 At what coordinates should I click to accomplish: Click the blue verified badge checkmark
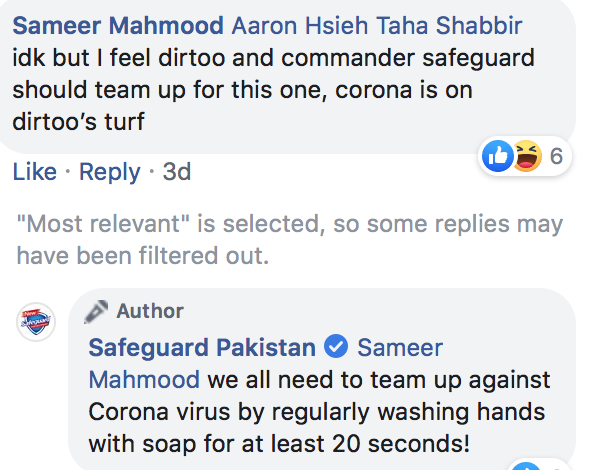[336, 346]
